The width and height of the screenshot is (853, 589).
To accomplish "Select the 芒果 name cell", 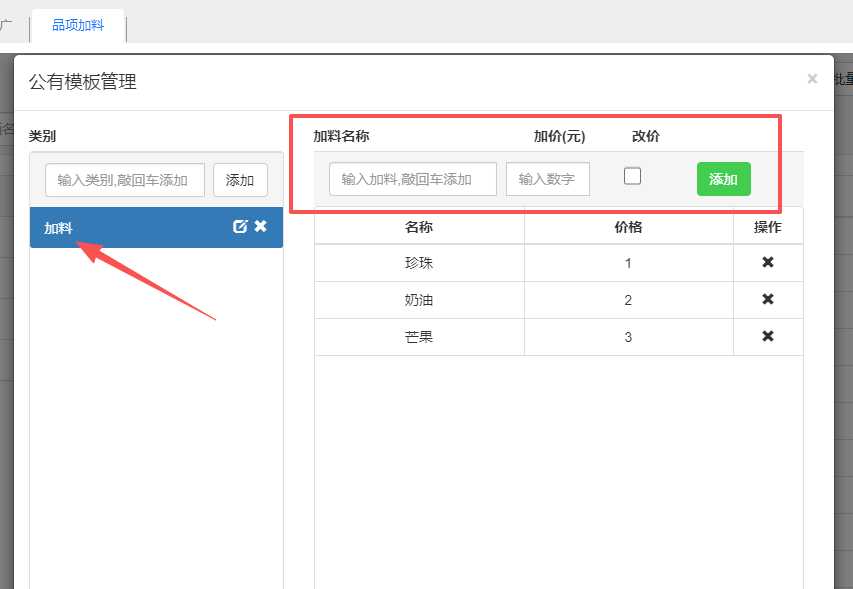I will 419,337.
